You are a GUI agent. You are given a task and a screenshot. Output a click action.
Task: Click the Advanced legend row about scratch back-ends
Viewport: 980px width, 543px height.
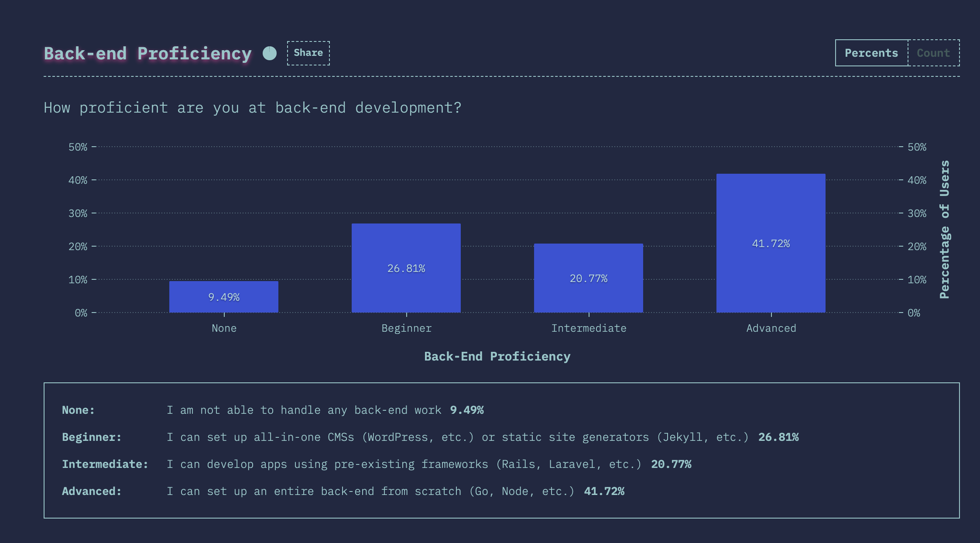[x=370, y=491]
